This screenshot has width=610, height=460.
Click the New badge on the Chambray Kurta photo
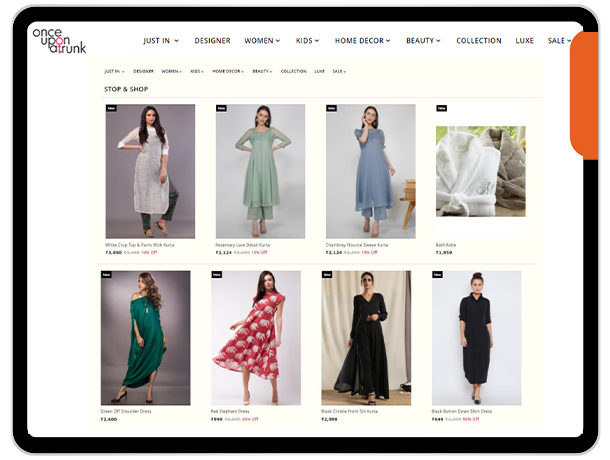[x=331, y=108]
